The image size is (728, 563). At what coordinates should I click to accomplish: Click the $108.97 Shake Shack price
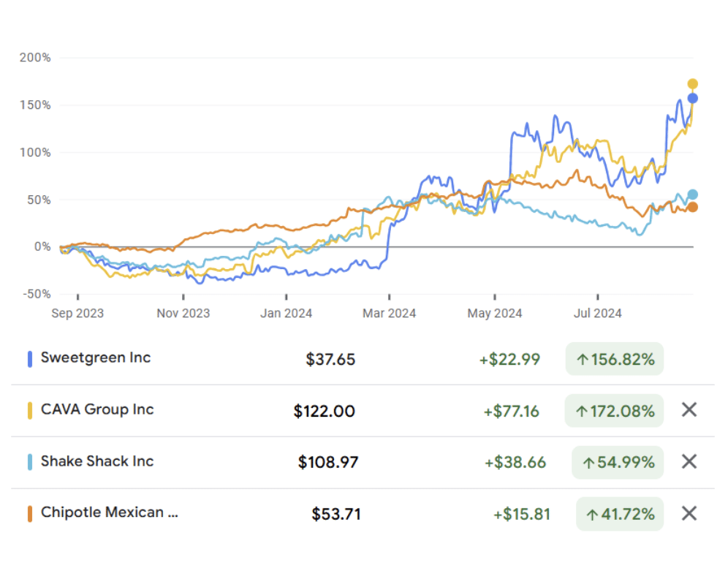point(327,462)
